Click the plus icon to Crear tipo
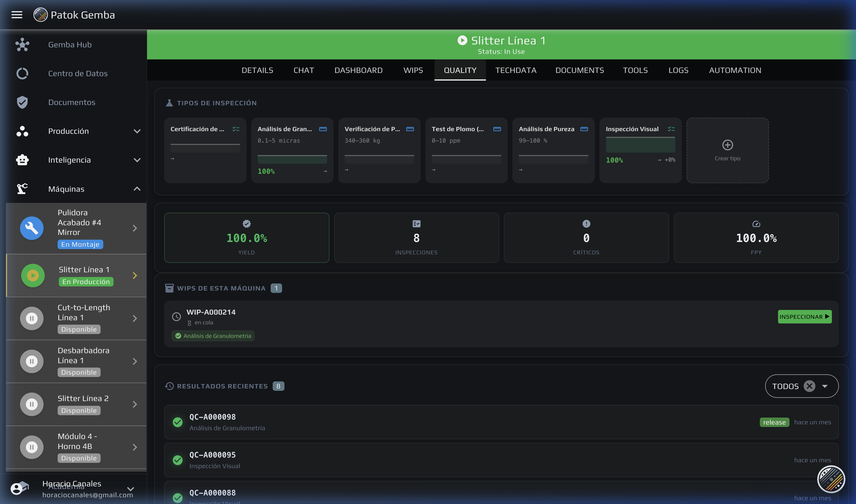This screenshot has height=504, width=856. click(x=727, y=145)
